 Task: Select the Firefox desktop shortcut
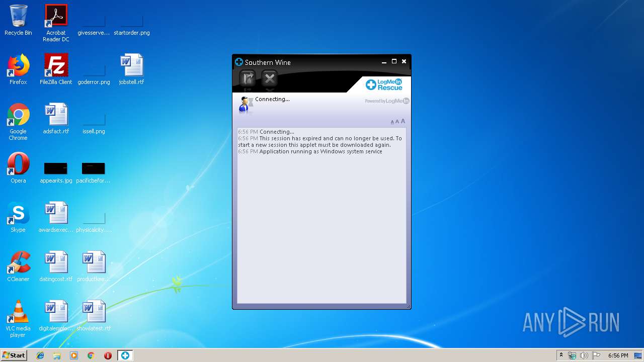point(18,69)
